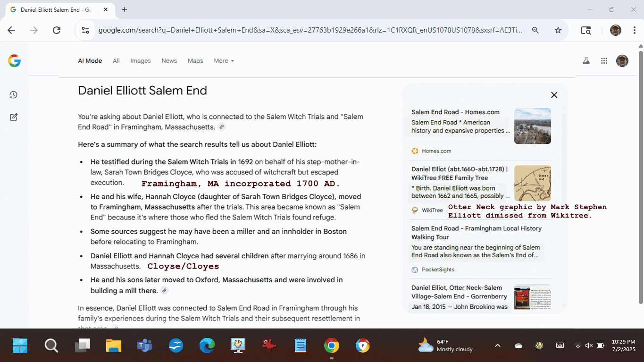Click the zoom magnifier icon in address bar
Screen dimensions: 644x362
pyautogui.click(x=535, y=30)
